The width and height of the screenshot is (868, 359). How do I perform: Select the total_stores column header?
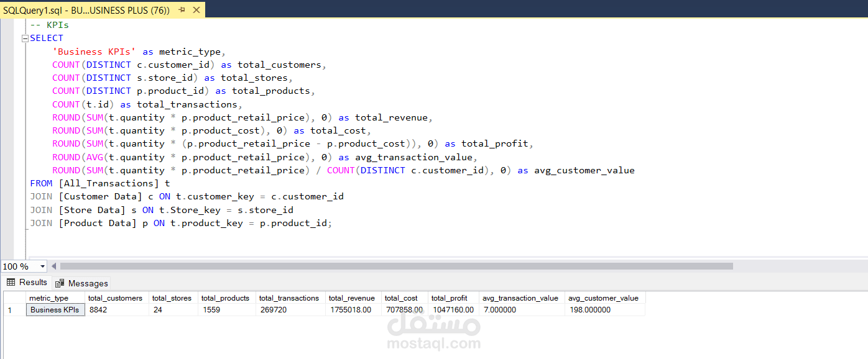point(173,298)
